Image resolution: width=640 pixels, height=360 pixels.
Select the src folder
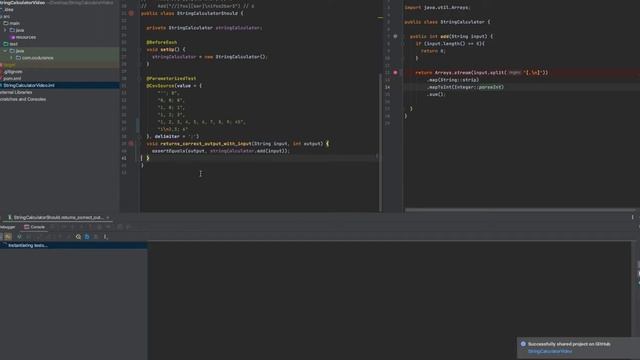pos(7,16)
